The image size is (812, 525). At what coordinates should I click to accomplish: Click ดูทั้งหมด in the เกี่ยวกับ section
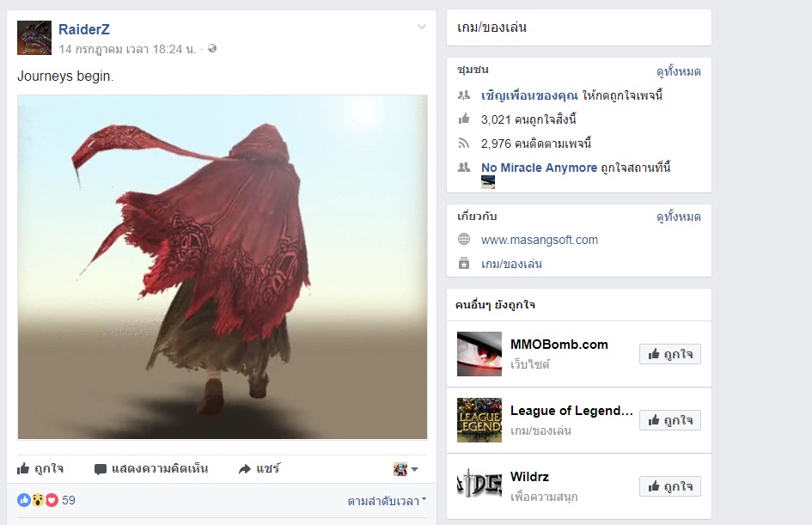[678, 217]
